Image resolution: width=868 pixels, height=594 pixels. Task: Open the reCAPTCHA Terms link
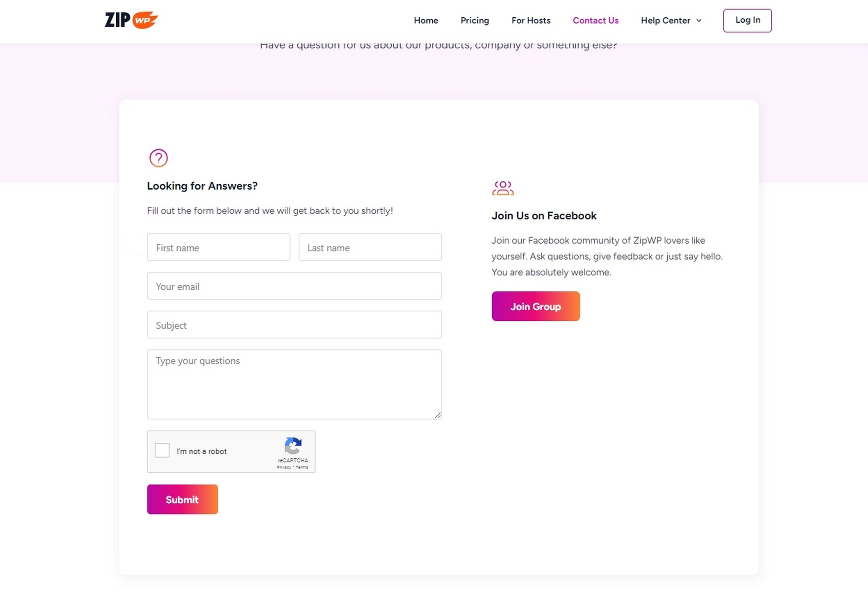pos(302,467)
